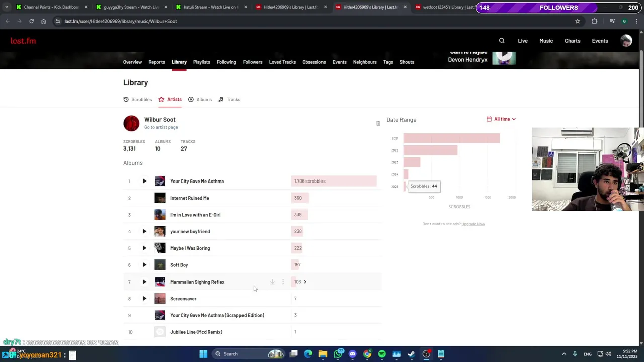This screenshot has height=362, width=644.
Task: Switch to the Channel Points Kick Dashboard tab
Action: click(x=51, y=7)
